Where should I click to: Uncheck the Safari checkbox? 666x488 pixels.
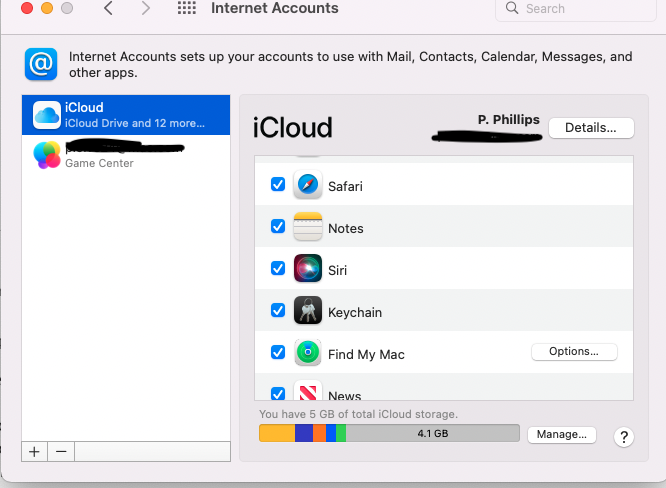[278, 184]
